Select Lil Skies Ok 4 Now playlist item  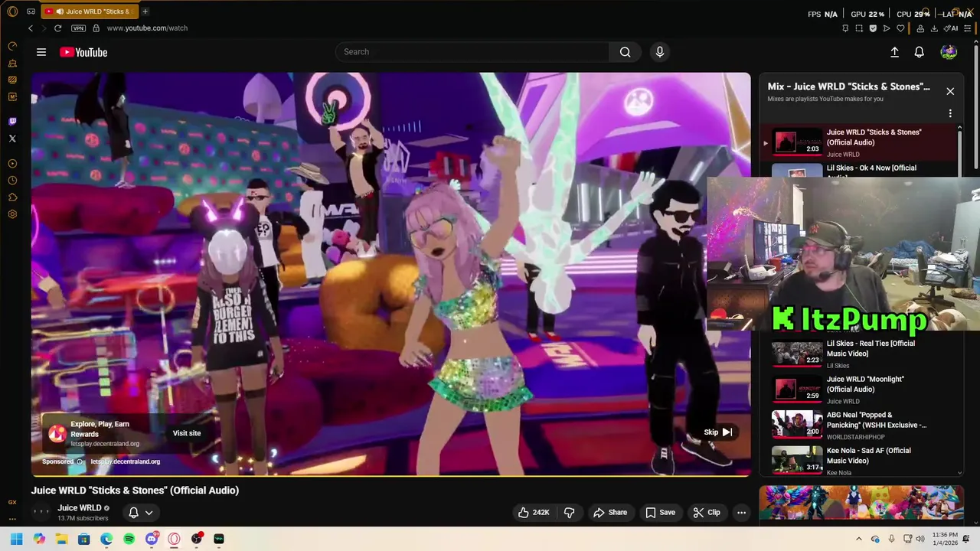[x=857, y=170]
